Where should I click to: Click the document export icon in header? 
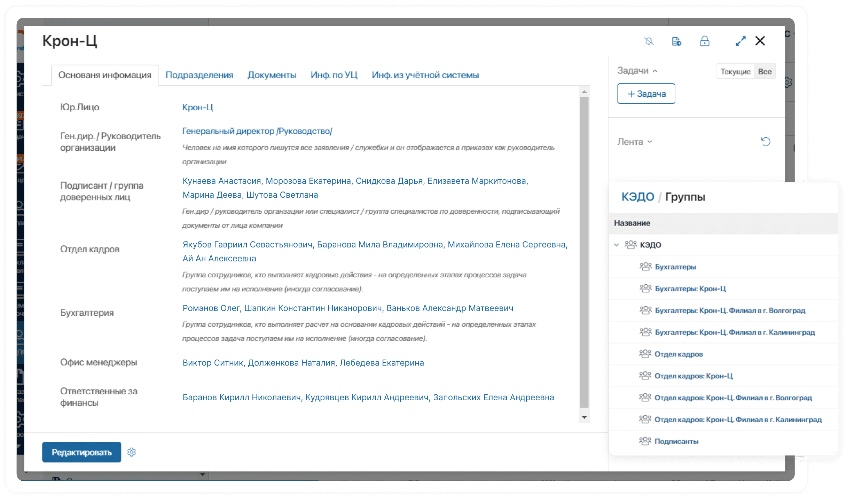[x=676, y=41]
